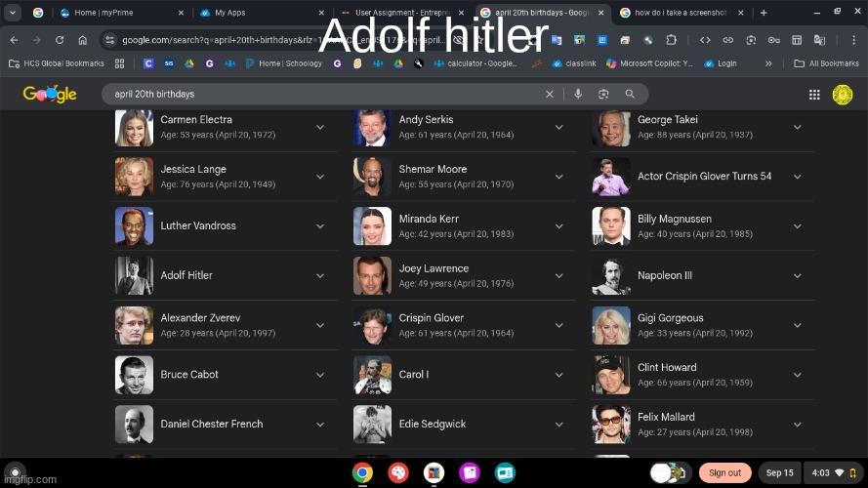Close the My Apps tab
The width and height of the screenshot is (868, 488).
pos(321,13)
